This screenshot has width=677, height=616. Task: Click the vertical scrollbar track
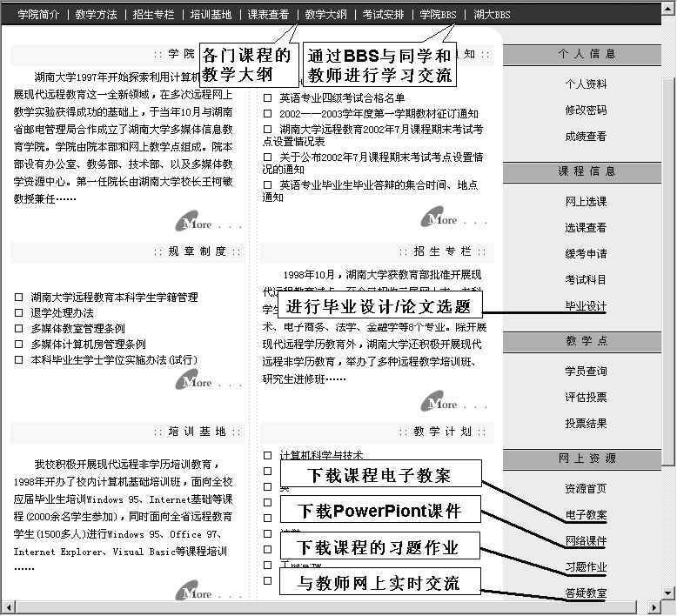668,302
